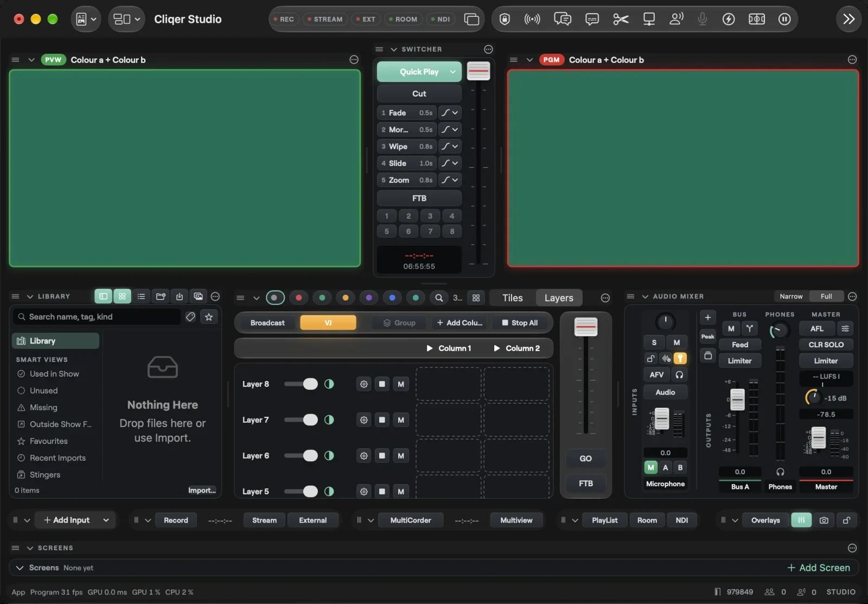Select the Broadcast mode tab
Image resolution: width=868 pixels, height=604 pixels.
267,323
